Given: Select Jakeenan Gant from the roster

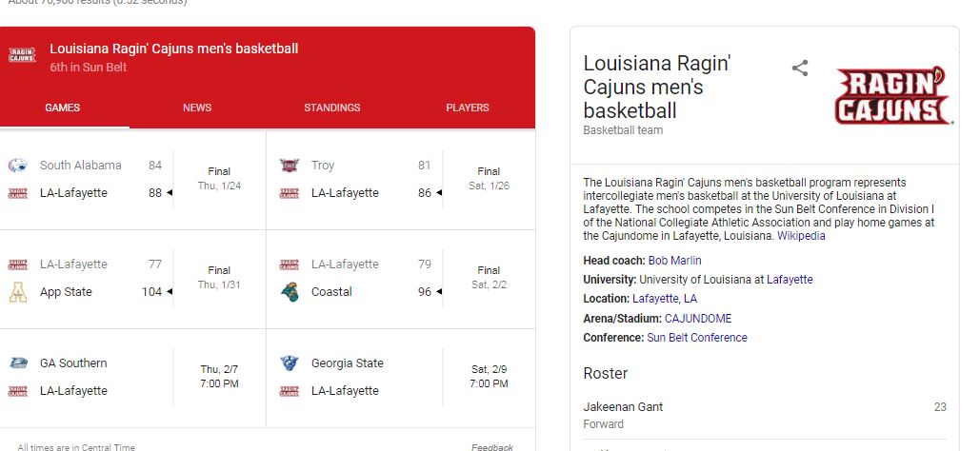Looking at the screenshot, I should point(623,407).
